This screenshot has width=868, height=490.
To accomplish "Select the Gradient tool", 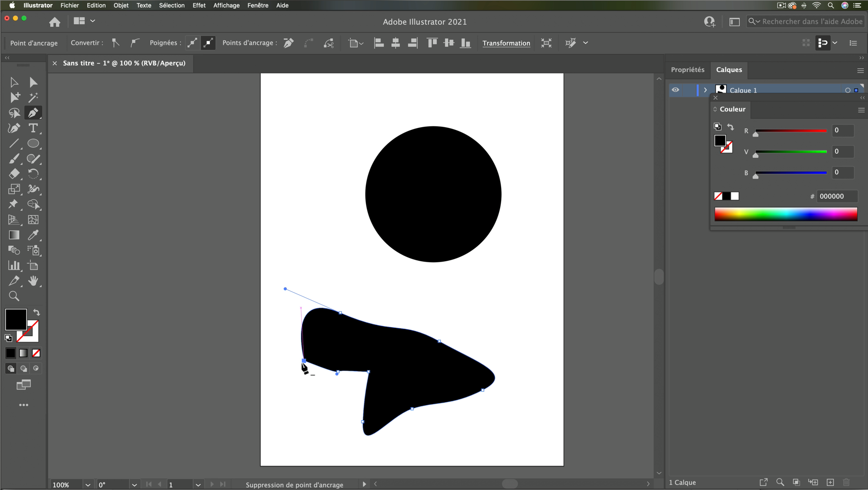I will click(x=14, y=235).
